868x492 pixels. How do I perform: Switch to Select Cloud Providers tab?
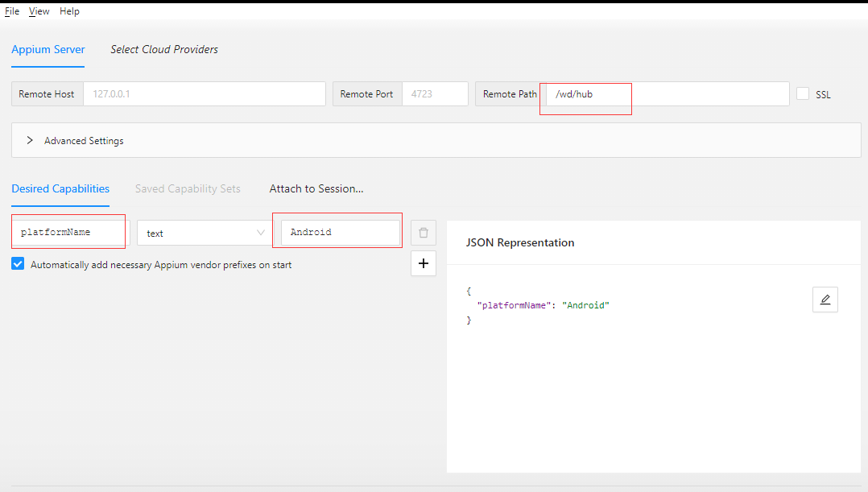coord(164,49)
